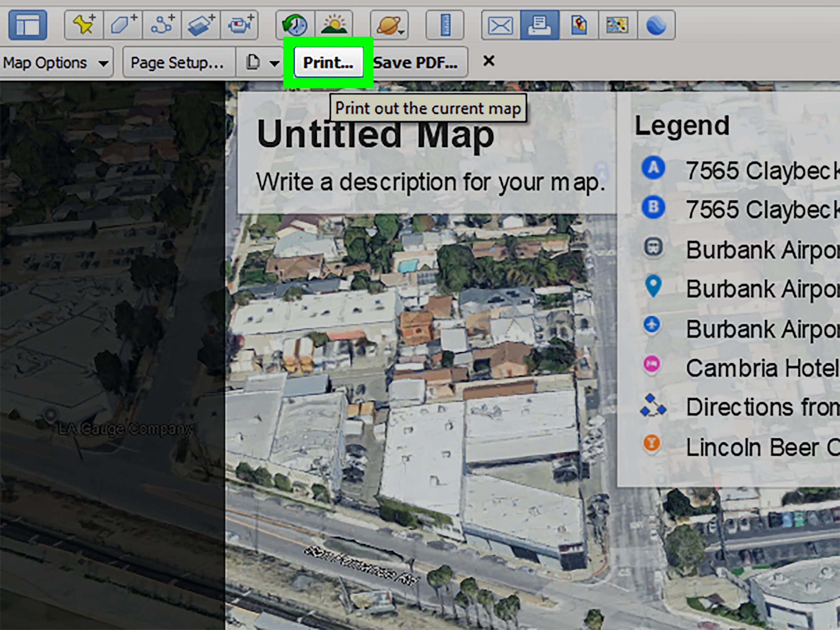Add a new placemark pin
This screenshot has width=840, height=630.
84,25
